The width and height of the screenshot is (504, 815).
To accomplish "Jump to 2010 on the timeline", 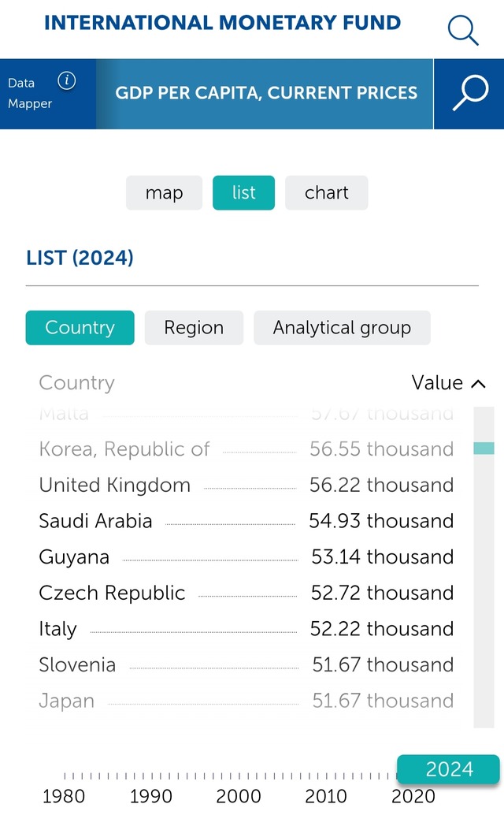I will 326,796.
